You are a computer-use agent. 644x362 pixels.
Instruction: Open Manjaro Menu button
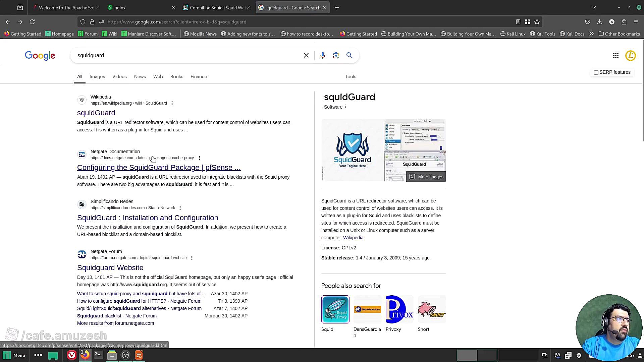click(14, 355)
